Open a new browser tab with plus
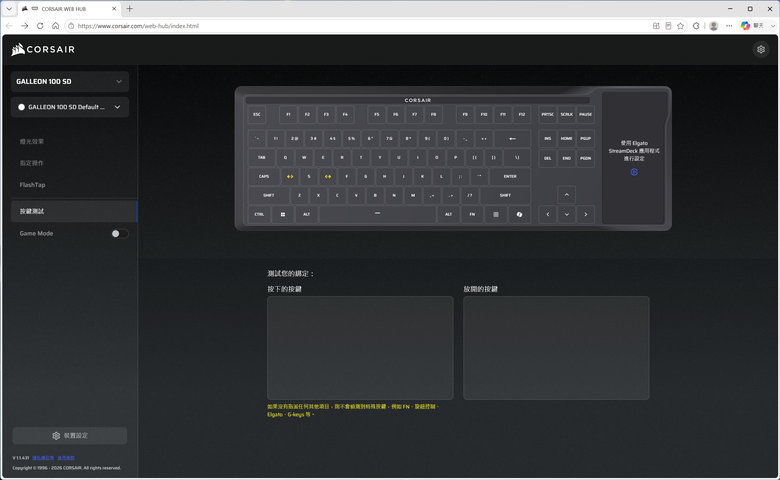This screenshot has height=480, width=780. (129, 8)
